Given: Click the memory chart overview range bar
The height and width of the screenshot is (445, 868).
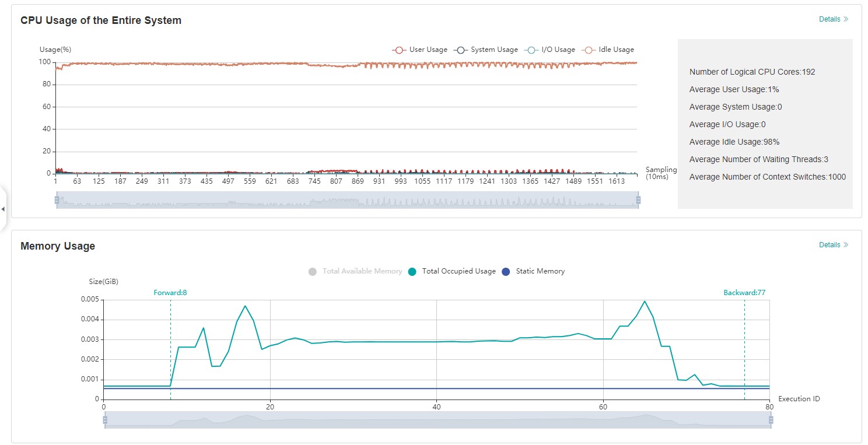Looking at the screenshot, I should 437,420.
